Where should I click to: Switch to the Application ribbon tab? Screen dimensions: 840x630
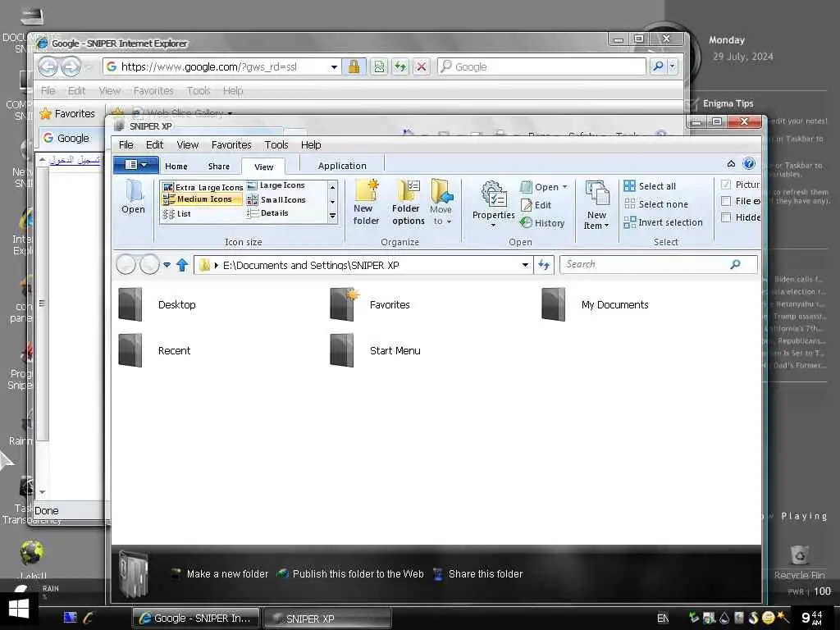click(342, 166)
